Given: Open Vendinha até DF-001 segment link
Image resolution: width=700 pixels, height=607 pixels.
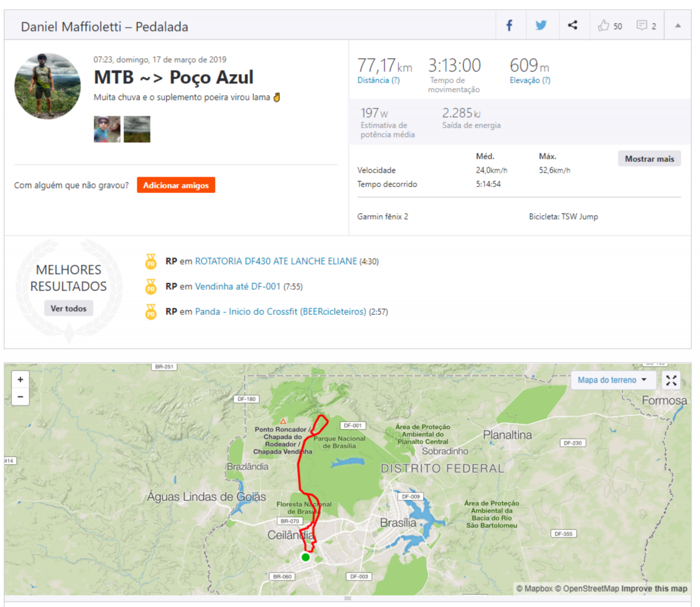Looking at the screenshot, I should (x=237, y=286).
